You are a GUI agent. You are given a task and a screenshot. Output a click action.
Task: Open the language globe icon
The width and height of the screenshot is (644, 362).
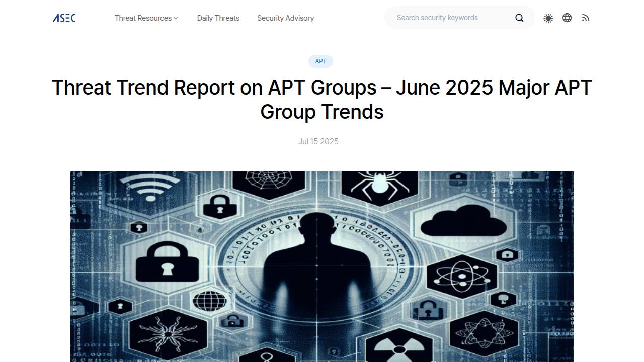coord(567,18)
